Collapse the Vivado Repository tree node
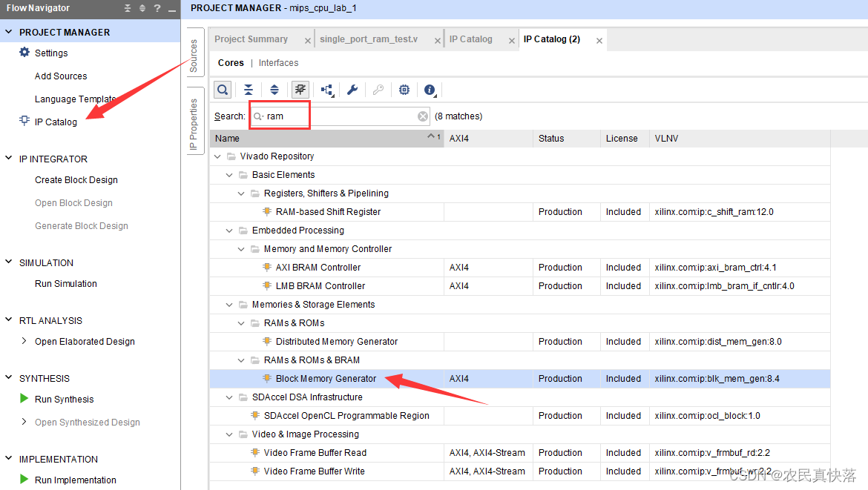The width and height of the screenshot is (868, 490). click(x=217, y=156)
